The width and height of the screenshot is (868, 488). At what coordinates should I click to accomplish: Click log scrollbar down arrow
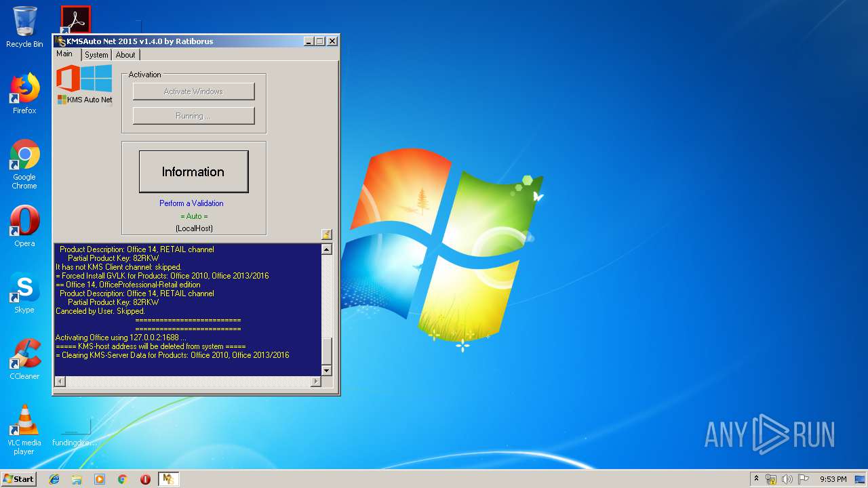[x=326, y=371]
